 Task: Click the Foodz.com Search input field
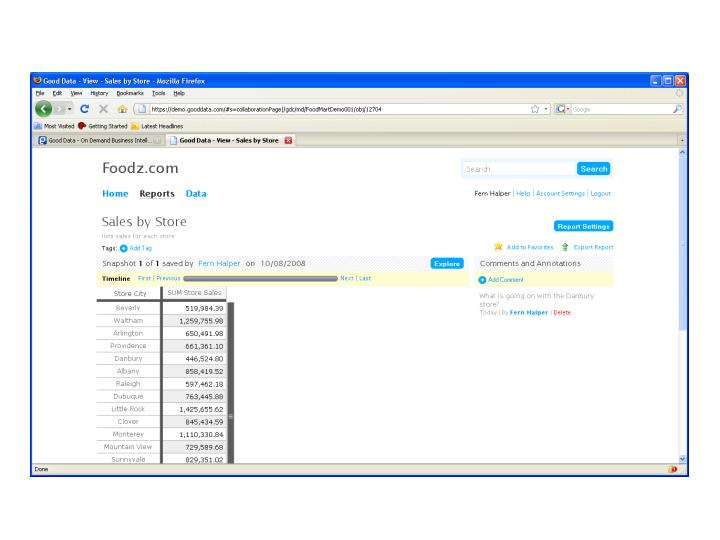coord(519,169)
